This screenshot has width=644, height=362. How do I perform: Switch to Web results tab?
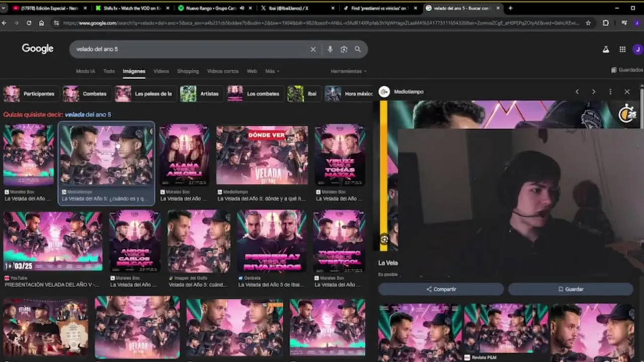point(252,71)
